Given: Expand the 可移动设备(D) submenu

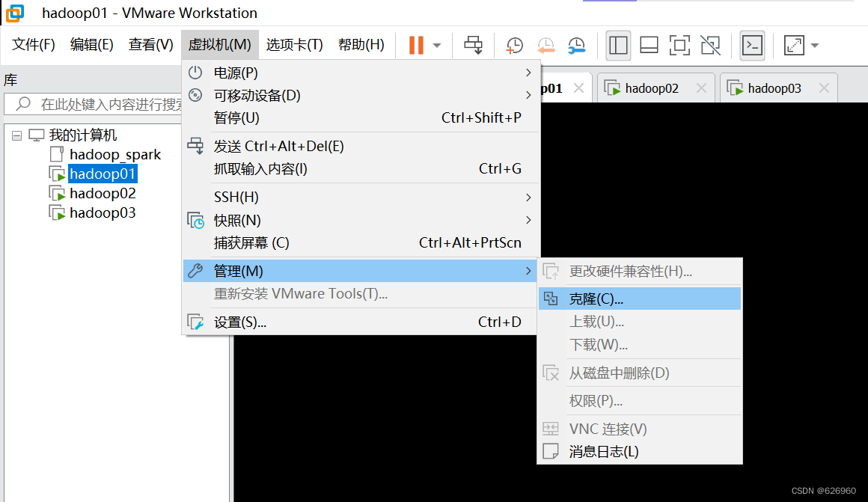Looking at the screenshot, I should [x=360, y=95].
